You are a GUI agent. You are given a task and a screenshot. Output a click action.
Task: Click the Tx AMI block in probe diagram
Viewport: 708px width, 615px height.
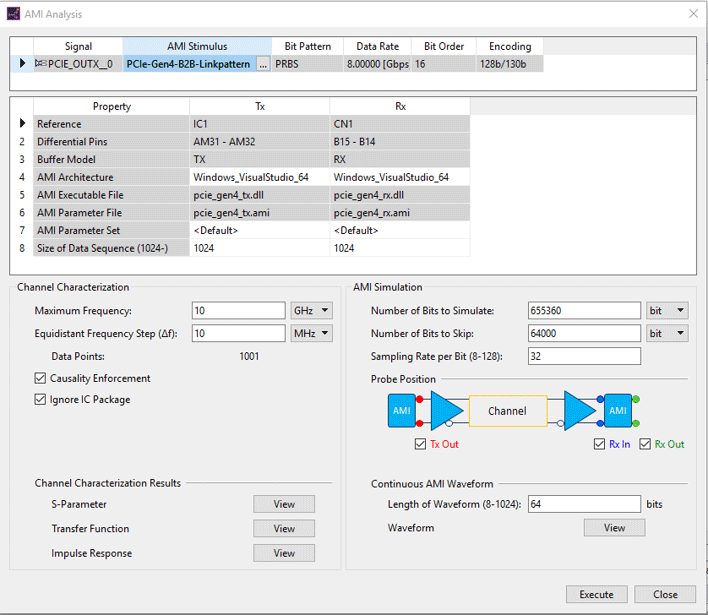(401, 411)
